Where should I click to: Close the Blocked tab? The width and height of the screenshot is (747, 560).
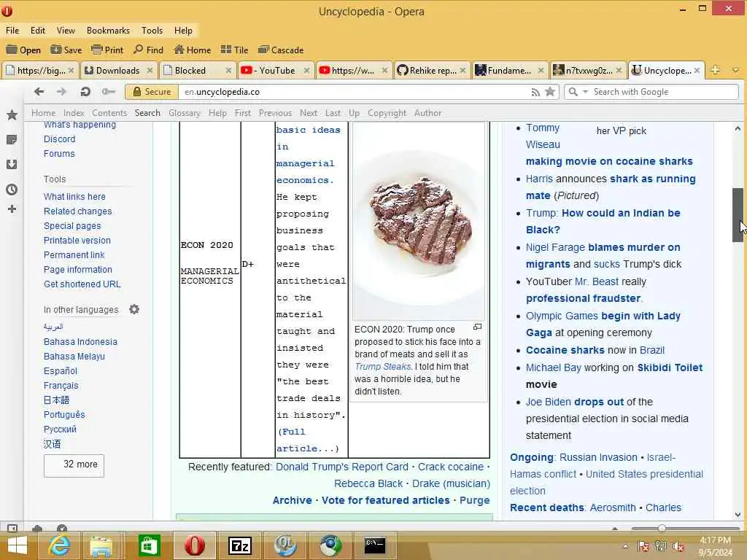pos(228,71)
